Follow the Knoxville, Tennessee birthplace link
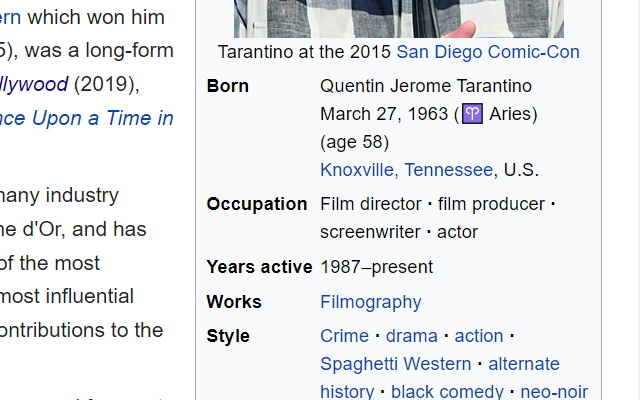The height and width of the screenshot is (400, 640). click(407, 170)
